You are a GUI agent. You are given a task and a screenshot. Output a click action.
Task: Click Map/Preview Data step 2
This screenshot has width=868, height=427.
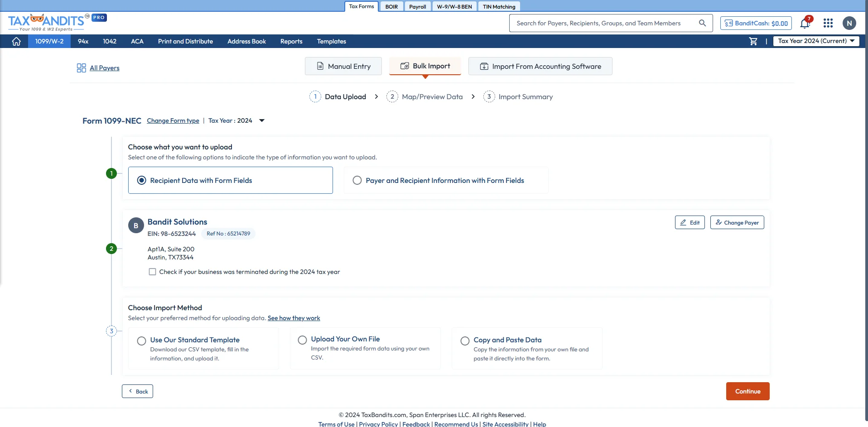coord(424,96)
